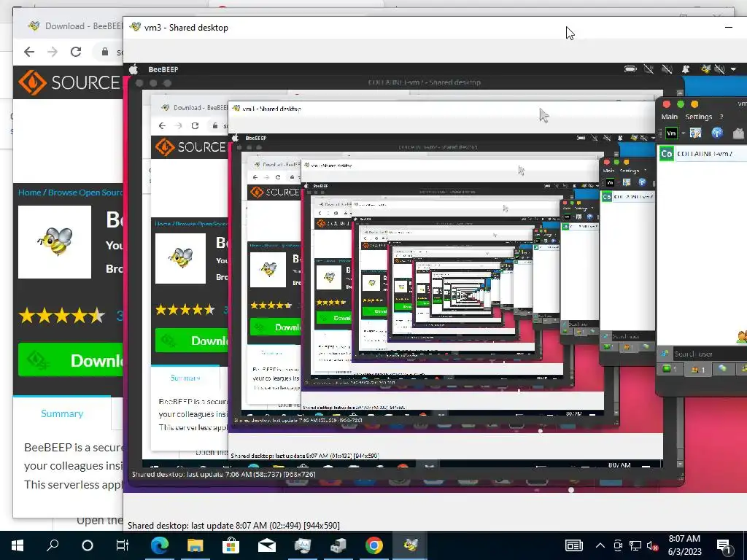Open Cortana circle on taskbar
The height and width of the screenshot is (560, 747).
[x=88, y=545]
